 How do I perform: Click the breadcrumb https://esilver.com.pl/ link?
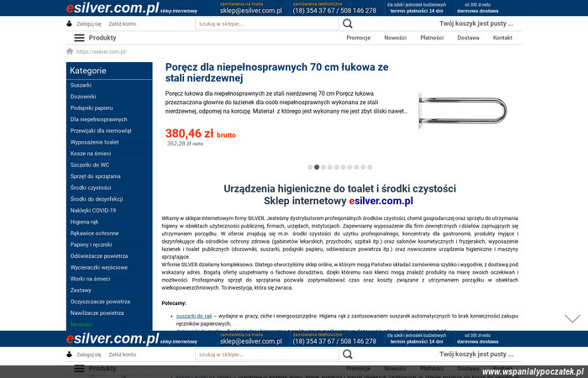coord(102,52)
